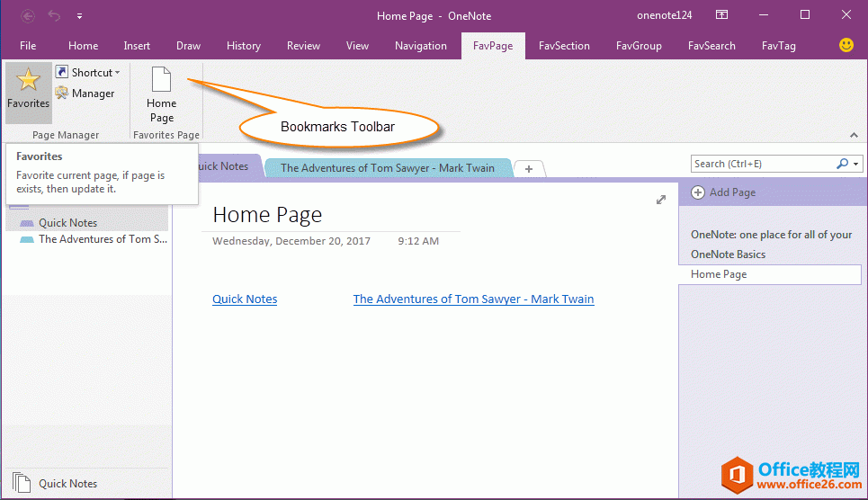
Task: Click the page time 9:12 AM
Action: point(418,241)
